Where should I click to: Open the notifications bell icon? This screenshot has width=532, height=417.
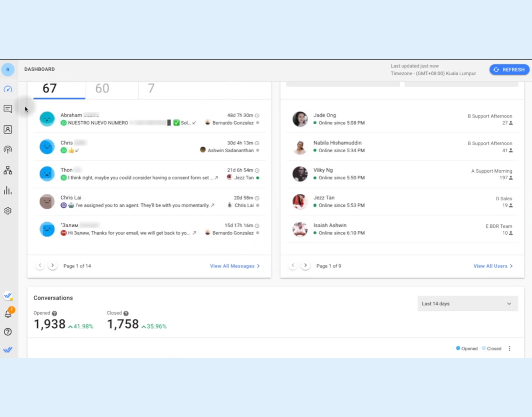tap(8, 314)
